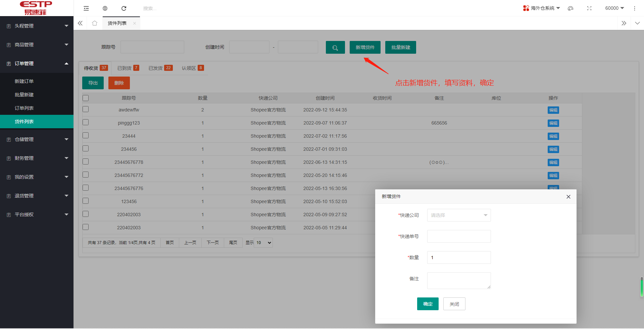Click the 批量新建 green button
This screenshot has height=329, width=644.
tap(400, 48)
